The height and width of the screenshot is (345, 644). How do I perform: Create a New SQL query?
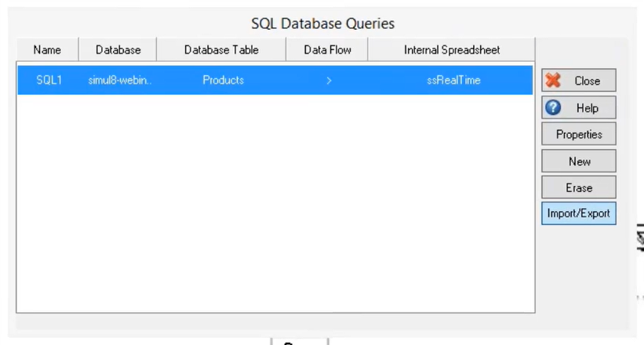(x=579, y=161)
